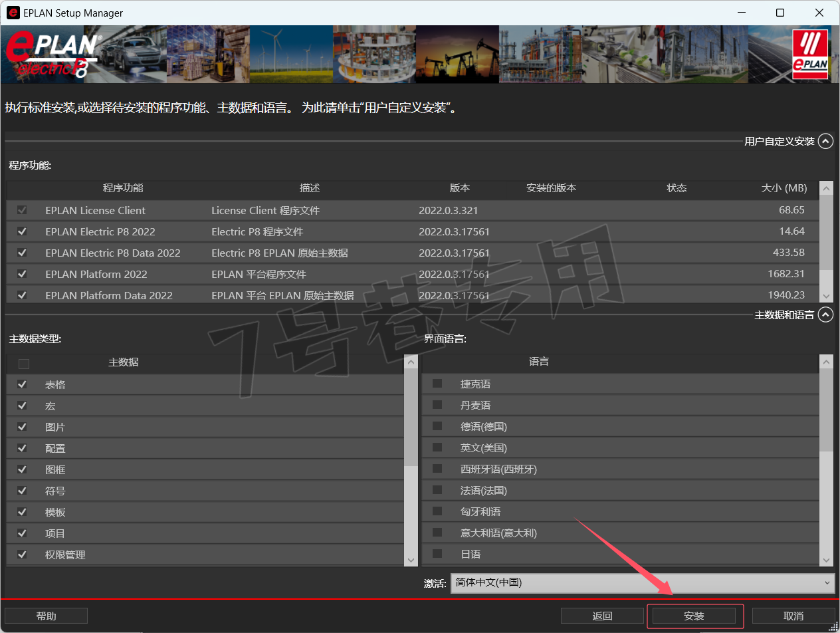Click the 程序功能 column header
Image resolution: width=840 pixels, height=633 pixels.
pos(123,188)
